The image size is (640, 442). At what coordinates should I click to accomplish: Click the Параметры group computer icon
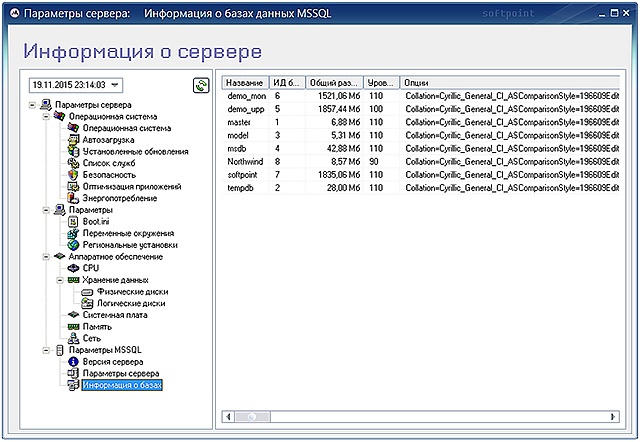[x=60, y=210]
